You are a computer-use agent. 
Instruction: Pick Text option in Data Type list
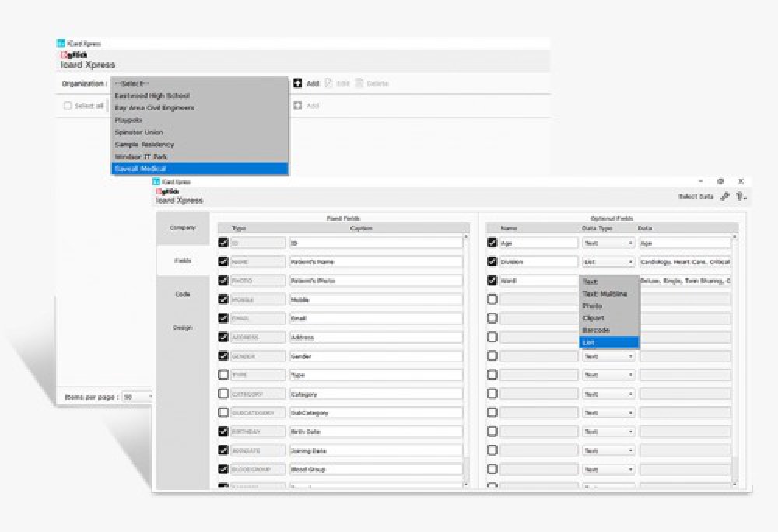coord(609,282)
